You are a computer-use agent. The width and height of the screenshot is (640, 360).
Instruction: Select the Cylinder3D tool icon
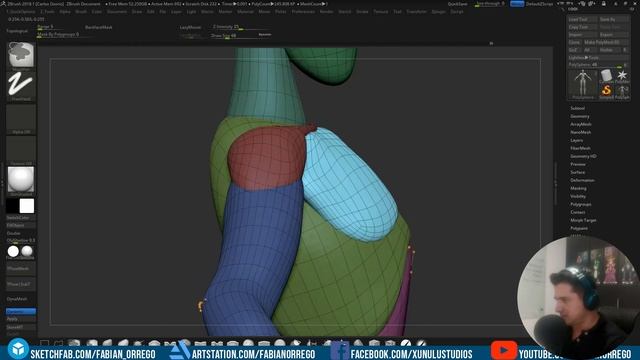(x=607, y=76)
